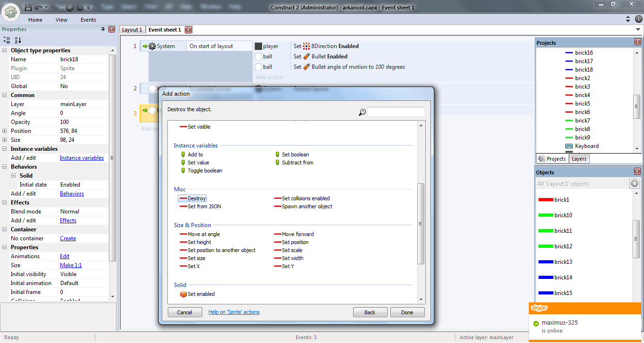
Task: Click the green online status icon
Action: click(x=536, y=323)
